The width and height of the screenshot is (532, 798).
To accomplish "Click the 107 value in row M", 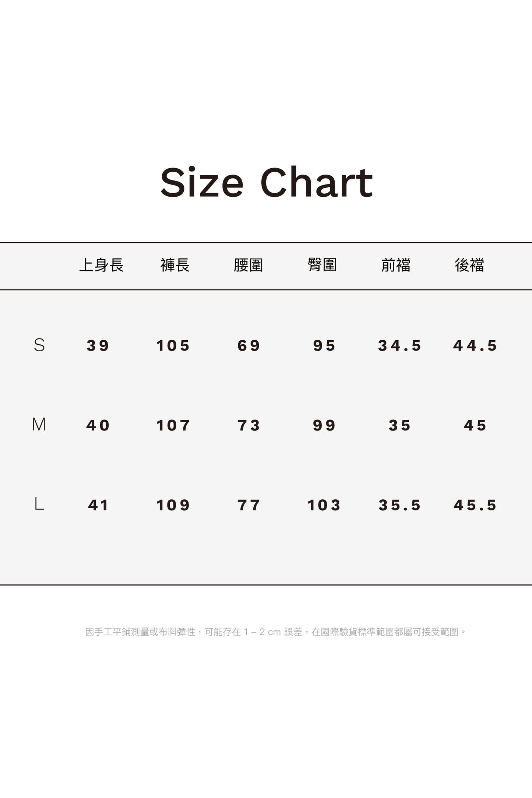I will click(x=173, y=426).
